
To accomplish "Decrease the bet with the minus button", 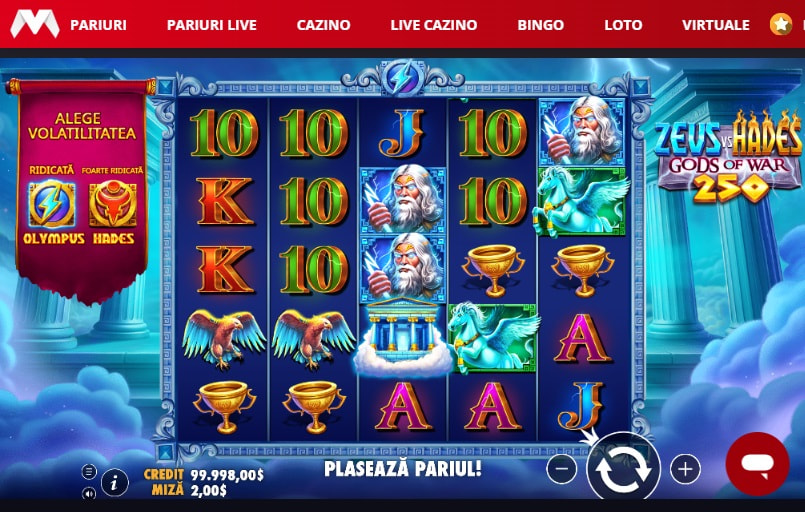I will click(562, 469).
